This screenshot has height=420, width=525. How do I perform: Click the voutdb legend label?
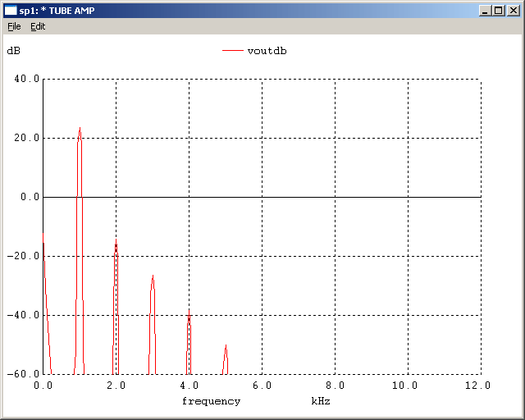[x=267, y=51]
